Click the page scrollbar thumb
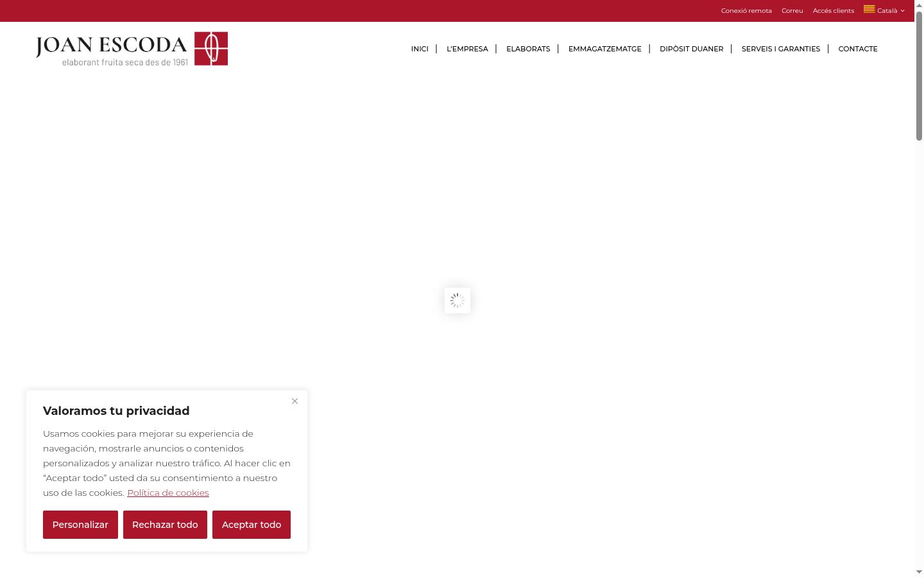 pyautogui.click(x=919, y=76)
